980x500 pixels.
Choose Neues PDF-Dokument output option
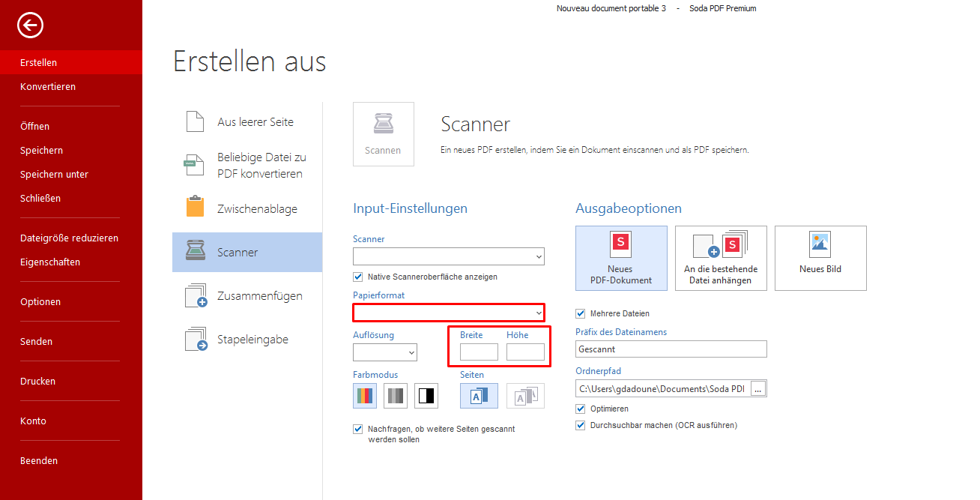pos(620,258)
